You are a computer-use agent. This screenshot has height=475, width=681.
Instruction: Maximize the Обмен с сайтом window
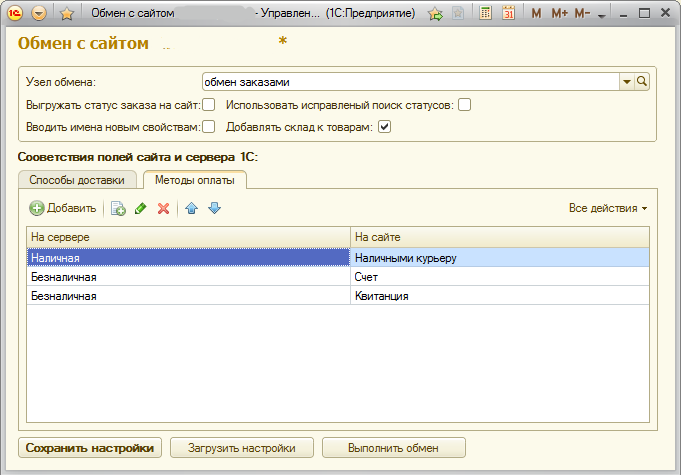click(x=645, y=13)
